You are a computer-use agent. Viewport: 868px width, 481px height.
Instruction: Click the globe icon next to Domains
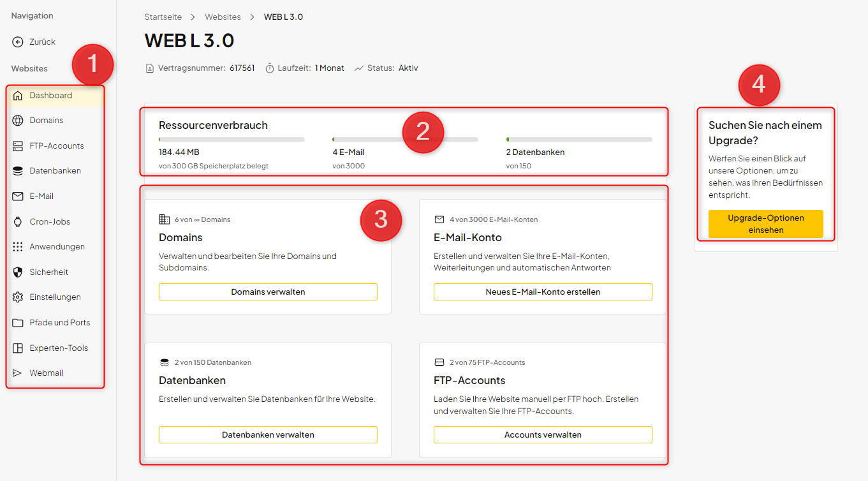[x=18, y=121]
